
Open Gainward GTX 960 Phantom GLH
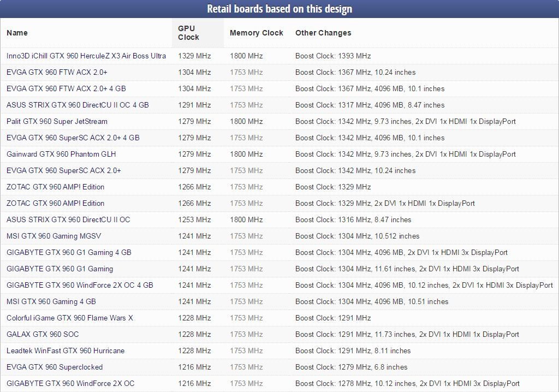click(x=61, y=155)
